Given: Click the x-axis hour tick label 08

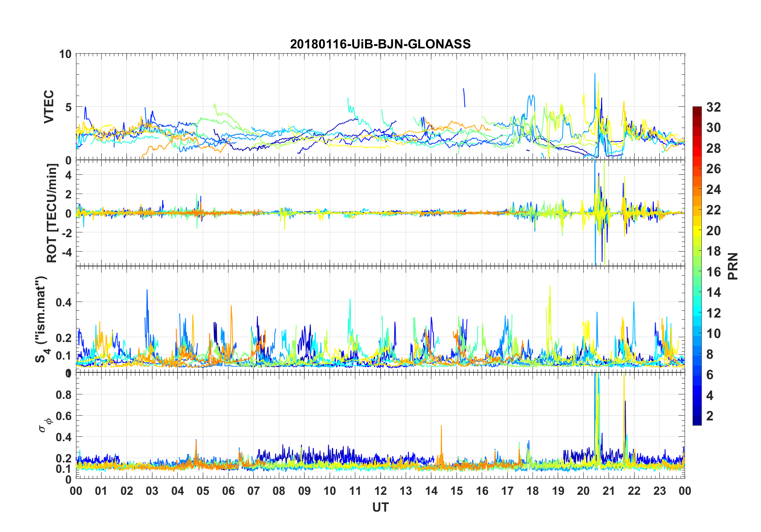Looking at the screenshot, I should point(279,491).
